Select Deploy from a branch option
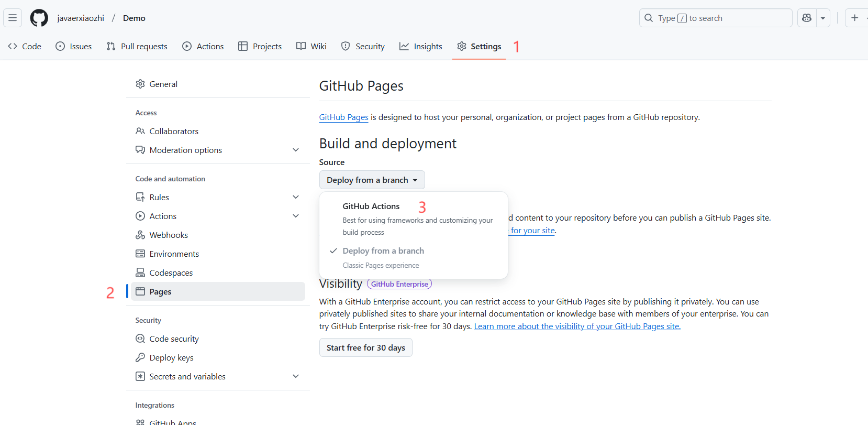 click(414, 257)
